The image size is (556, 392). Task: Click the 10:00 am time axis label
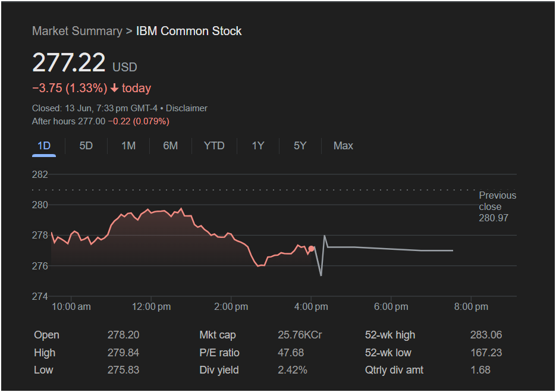click(x=71, y=306)
